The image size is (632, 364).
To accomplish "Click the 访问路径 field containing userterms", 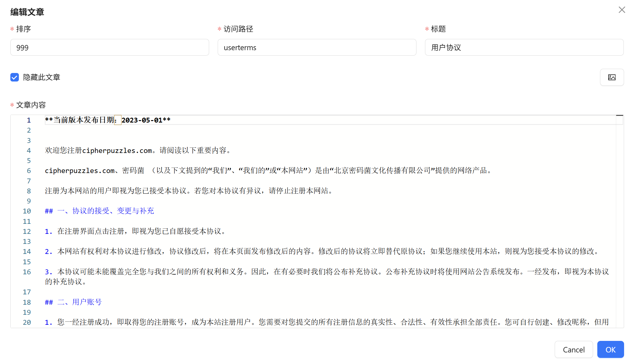I will tap(317, 47).
